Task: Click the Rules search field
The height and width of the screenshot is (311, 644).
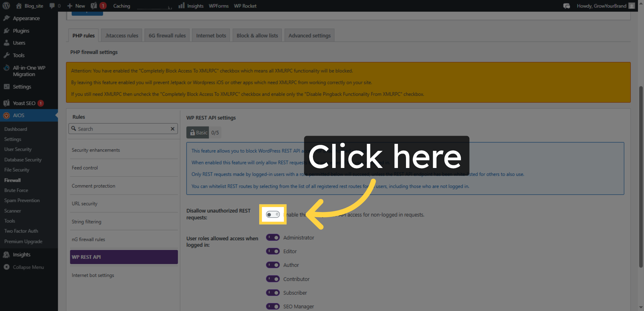Action: [x=123, y=129]
